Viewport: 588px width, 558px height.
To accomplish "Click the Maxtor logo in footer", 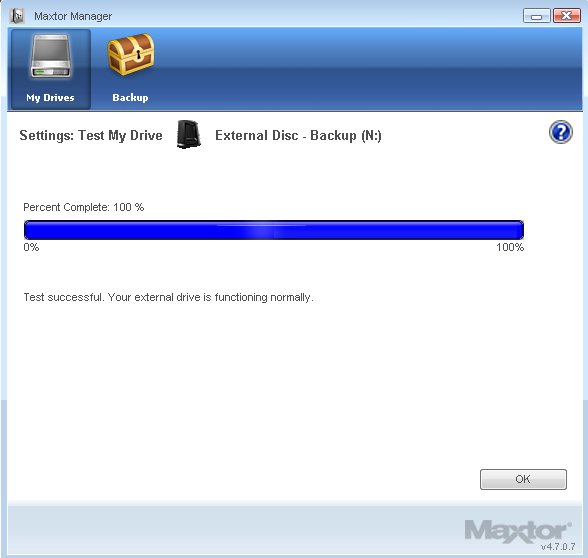I will (518, 531).
